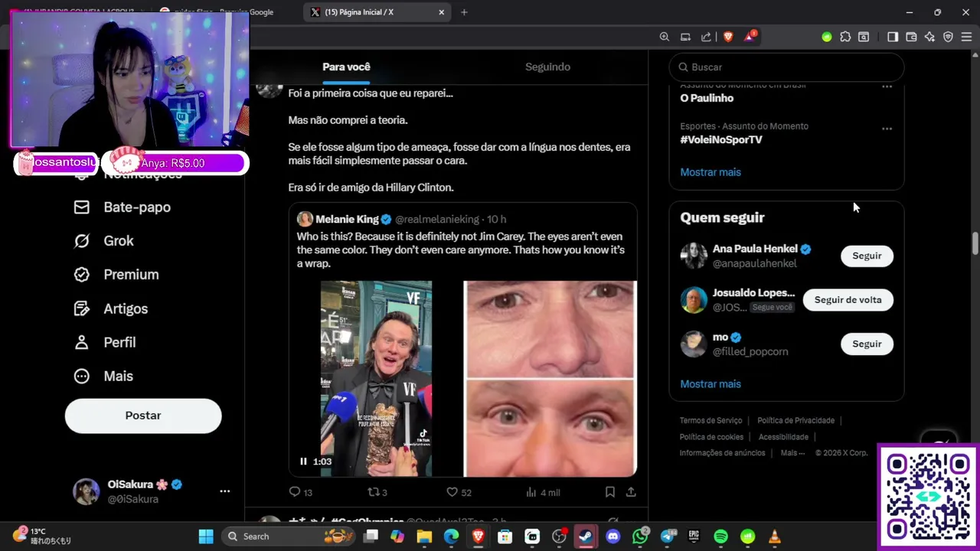Click the page vertical scrollbar thumb
This screenshot has height=551, width=980.
pyautogui.click(x=975, y=243)
